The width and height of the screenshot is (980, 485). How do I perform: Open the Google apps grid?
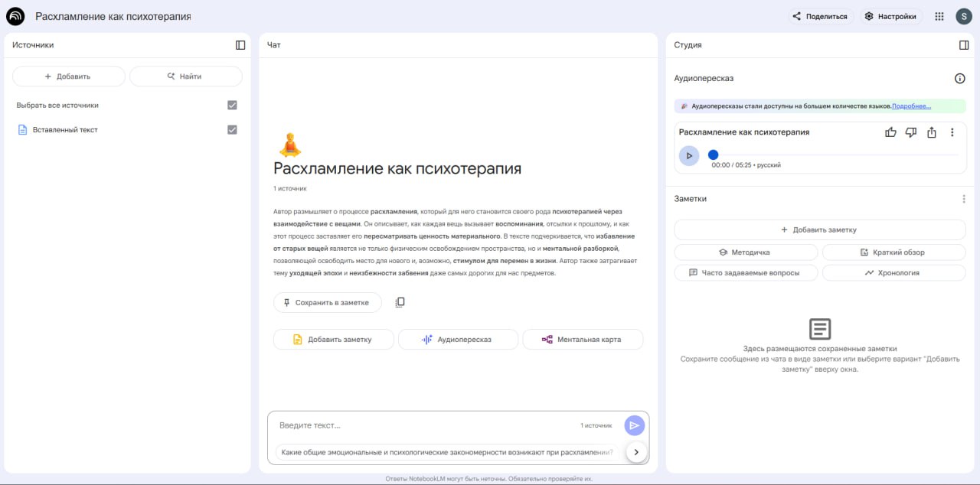pos(939,15)
